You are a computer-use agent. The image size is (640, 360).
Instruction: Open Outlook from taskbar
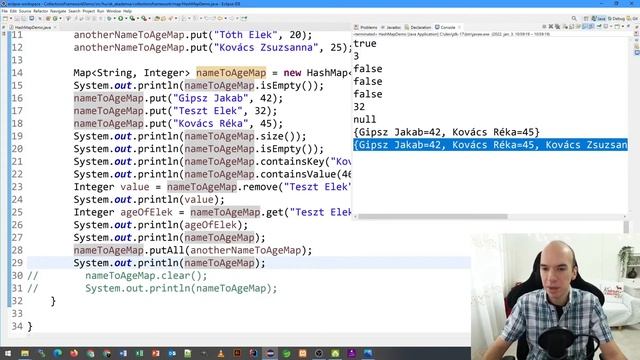tap(172, 353)
